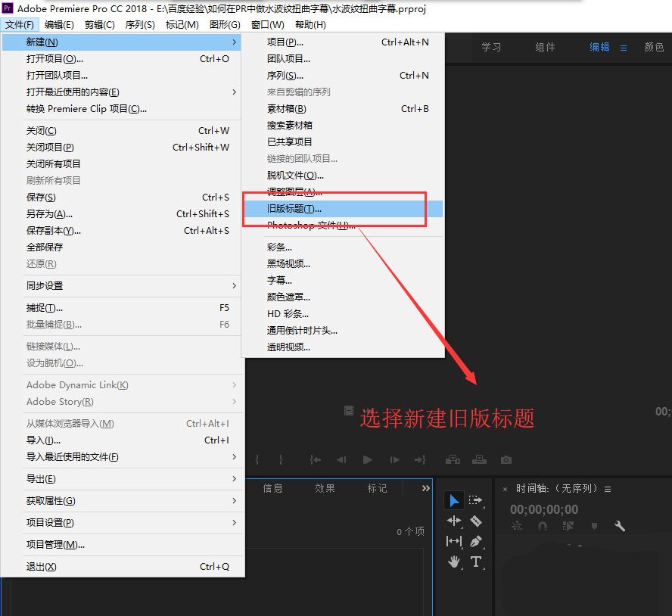
Task: Click 导入(I)... in the file menu
Action: (122, 440)
